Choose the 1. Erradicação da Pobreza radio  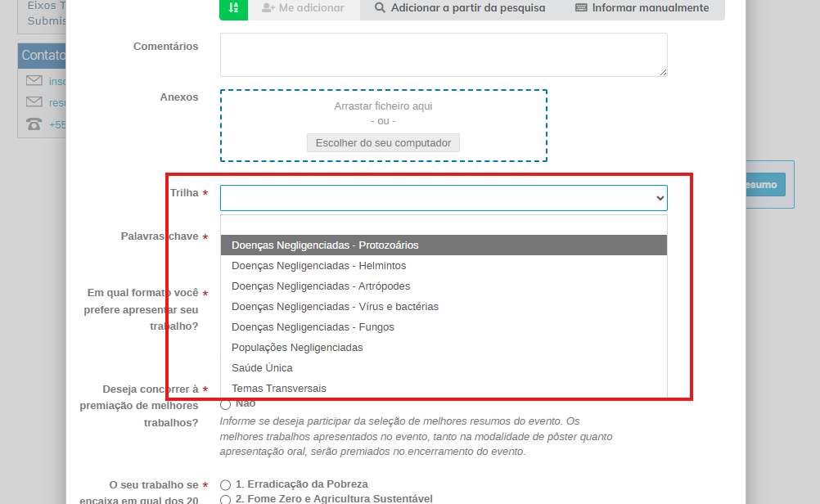pos(226,484)
